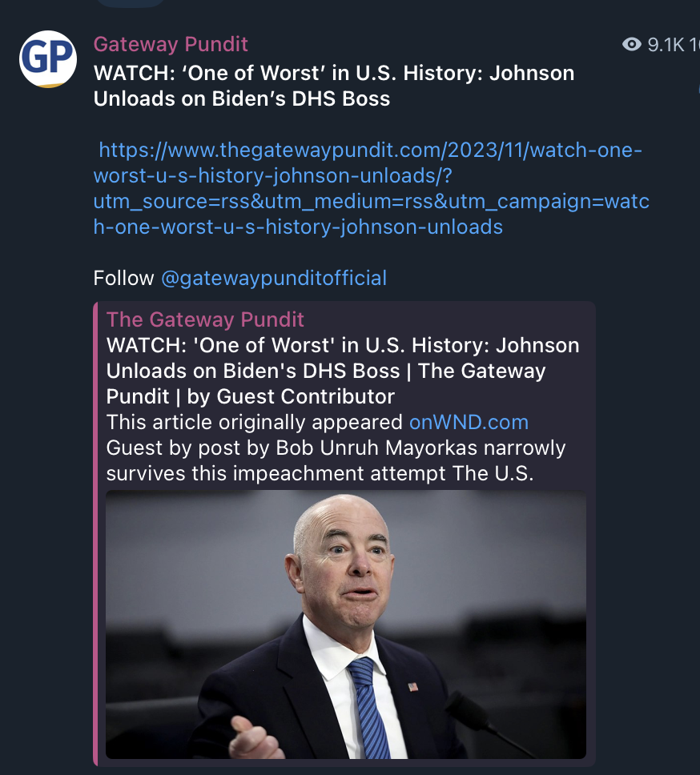The width and height of the screenshot is (700, 775).
Task: Click the partially visible bubble at top
Action: point(130,3)
